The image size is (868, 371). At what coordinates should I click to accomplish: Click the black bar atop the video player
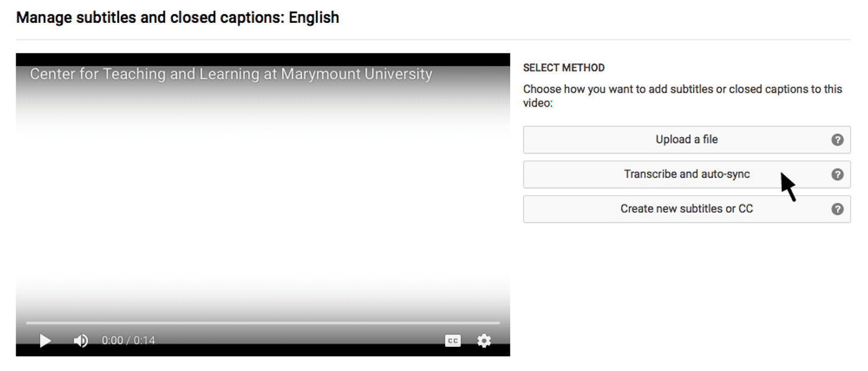point(262,59)
